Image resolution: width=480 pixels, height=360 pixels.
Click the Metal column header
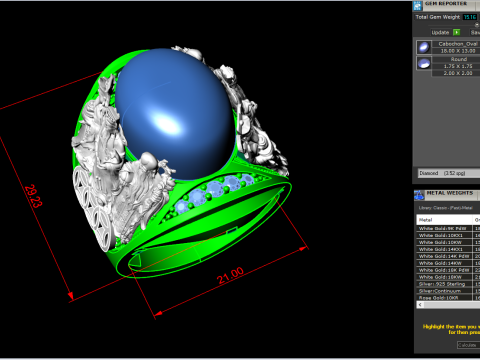click(x=444, y=220)
